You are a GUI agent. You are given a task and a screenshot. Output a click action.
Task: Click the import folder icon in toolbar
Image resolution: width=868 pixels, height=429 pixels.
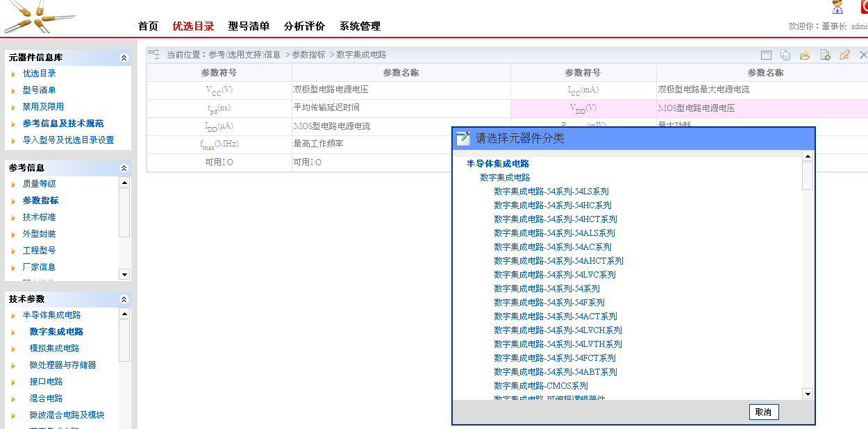(x=805, y=55)
